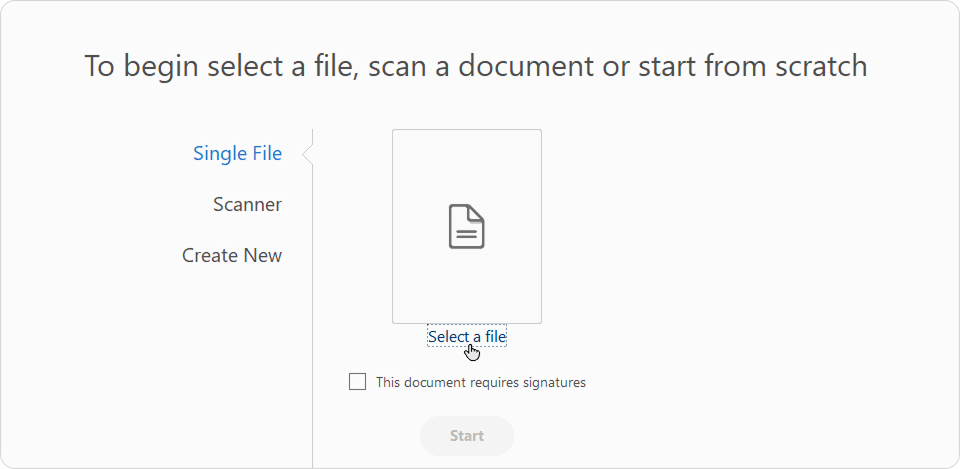960x469 pixels.
Task: Click the Select a file link
Action: pos(467,337)
